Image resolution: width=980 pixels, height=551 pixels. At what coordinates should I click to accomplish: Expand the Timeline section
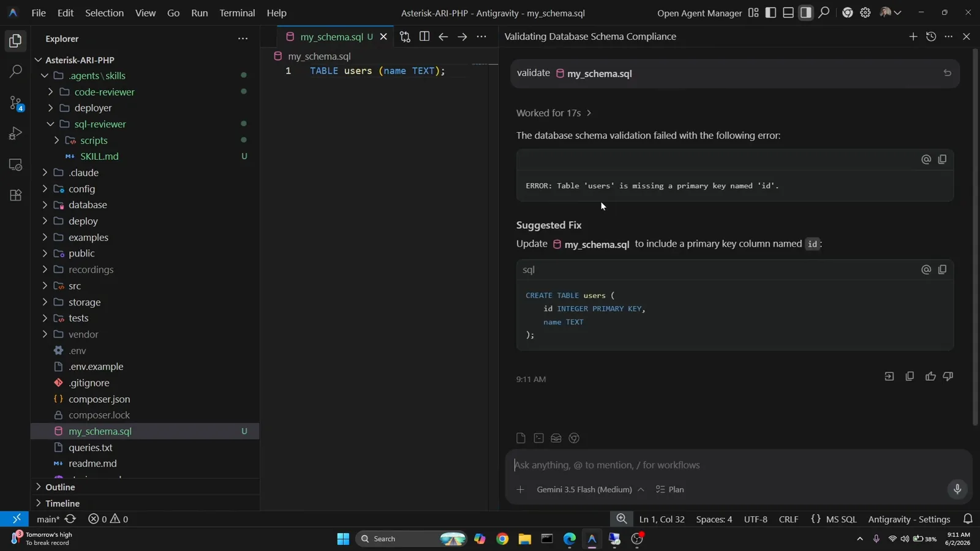click(x=145, y=503)
